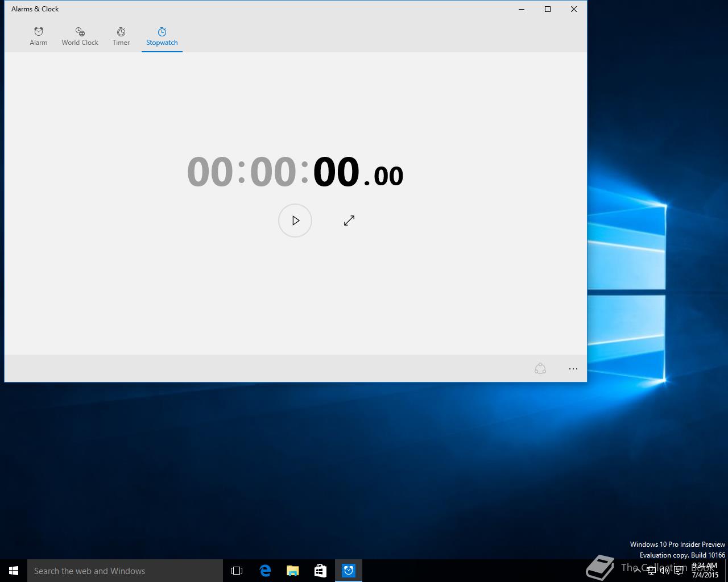Close the Alarms & Clock window
This screenshot has height=582, width=728.
coord(574,9)
